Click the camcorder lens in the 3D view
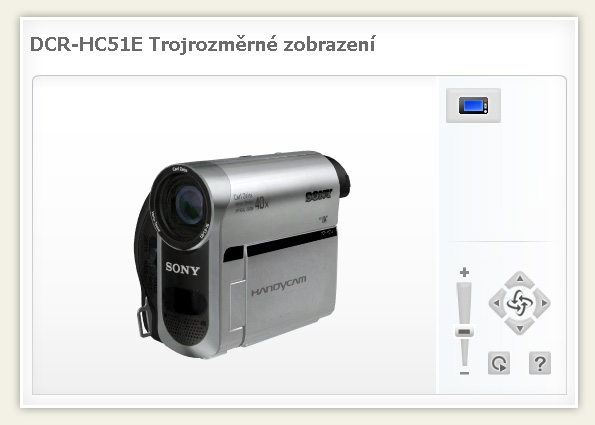Screen dimensions: 595x425 (189, 207)
